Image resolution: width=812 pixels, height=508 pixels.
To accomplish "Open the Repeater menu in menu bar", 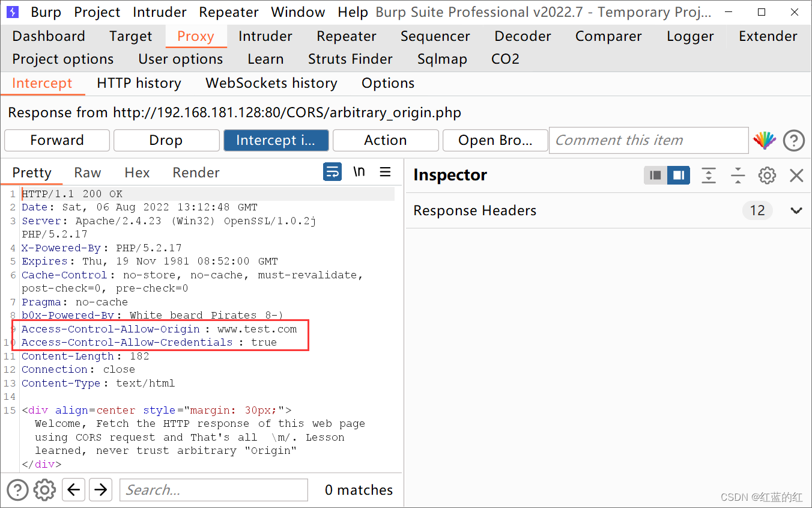I will coord(229,12).
